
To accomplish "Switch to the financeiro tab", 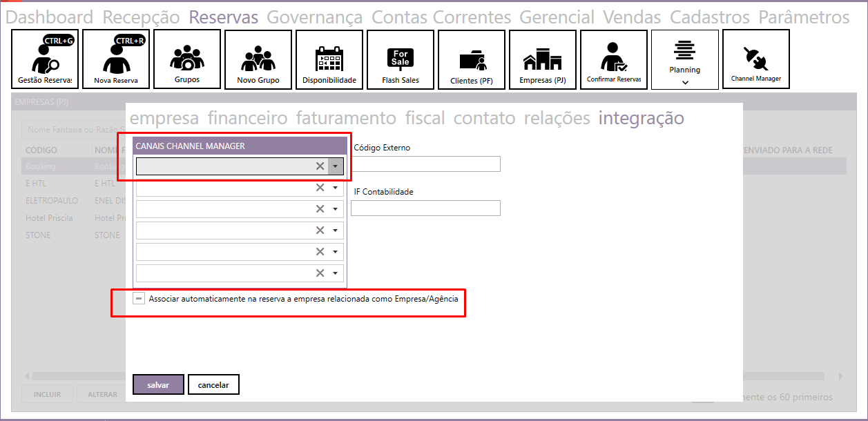I will point(247,118).
